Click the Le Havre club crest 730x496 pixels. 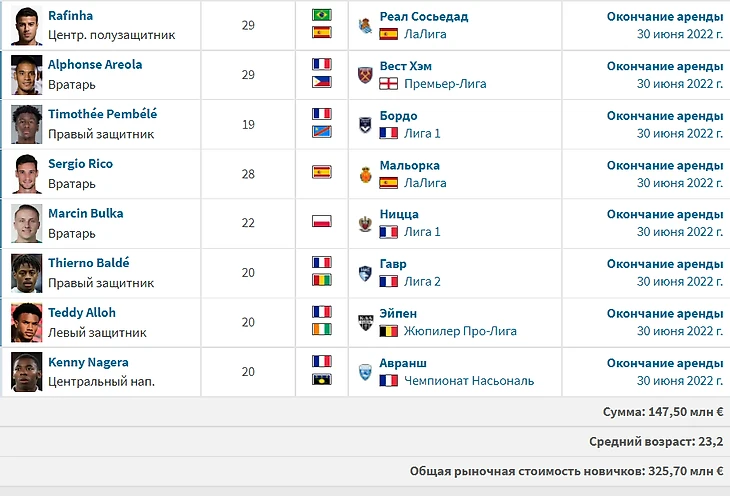[365, 273]
